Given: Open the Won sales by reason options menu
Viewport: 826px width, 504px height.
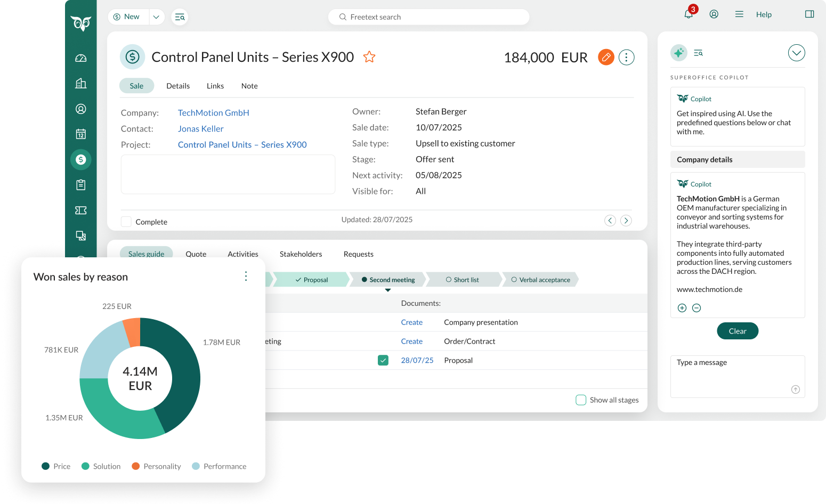Looking at the screenshot, I should pos(246,276).
